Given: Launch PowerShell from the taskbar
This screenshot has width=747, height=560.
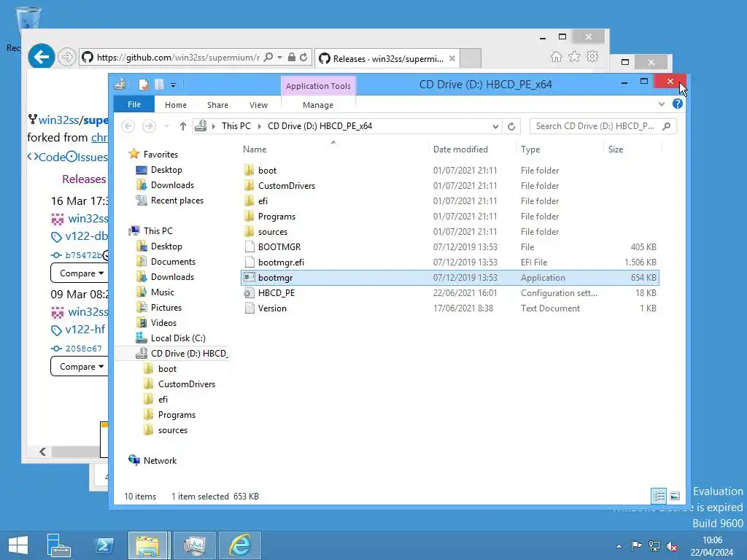Looking at the screenshot, I should [x=104, y=545].
